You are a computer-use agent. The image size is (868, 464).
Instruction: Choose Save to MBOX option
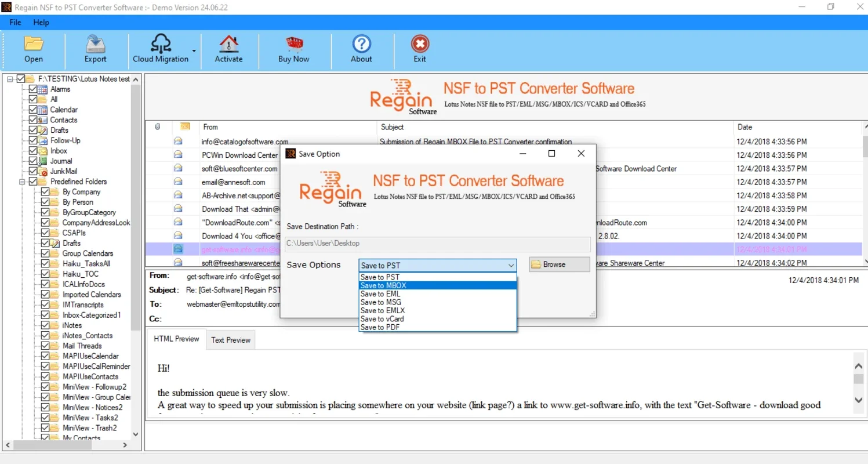[438, 285]
